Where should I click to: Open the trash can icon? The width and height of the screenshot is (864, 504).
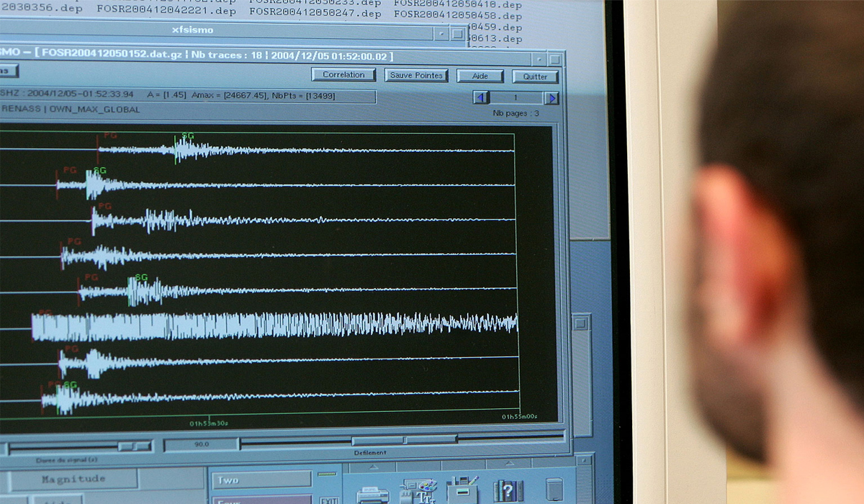tap(554, 490)
